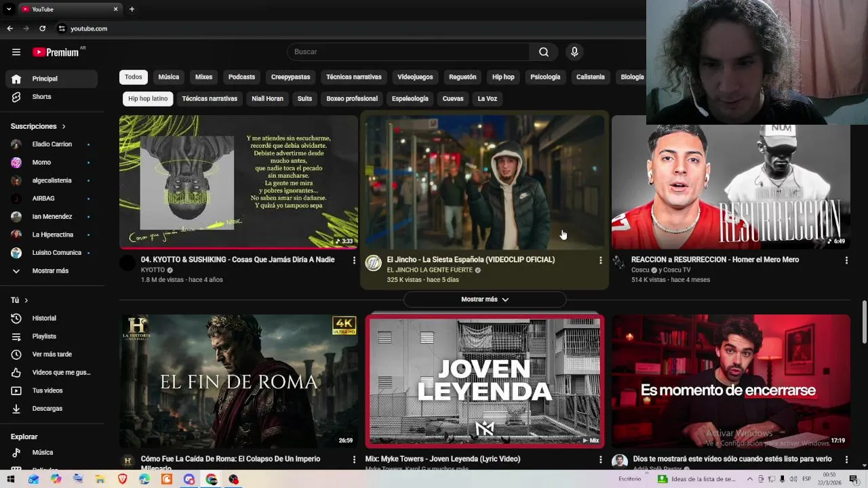Go to Principal home in sidebar
Screen dimensions: 868x488
tap(52, 79)
